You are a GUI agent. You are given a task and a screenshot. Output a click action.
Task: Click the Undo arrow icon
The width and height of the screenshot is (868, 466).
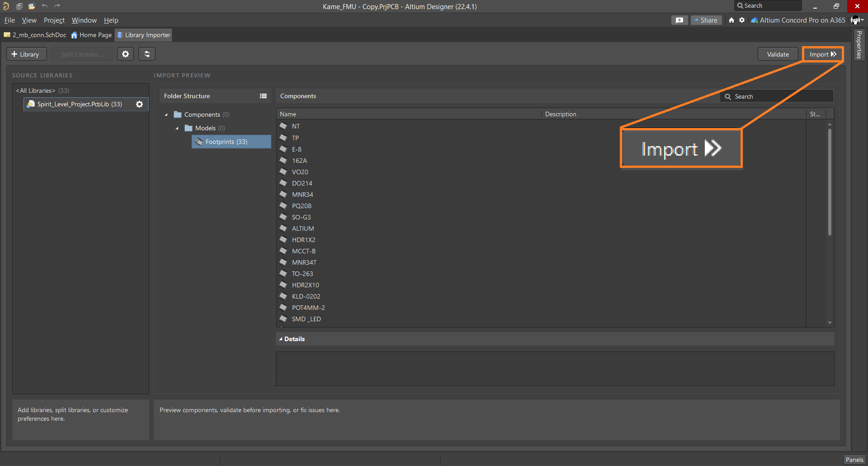tap(45, 6)
